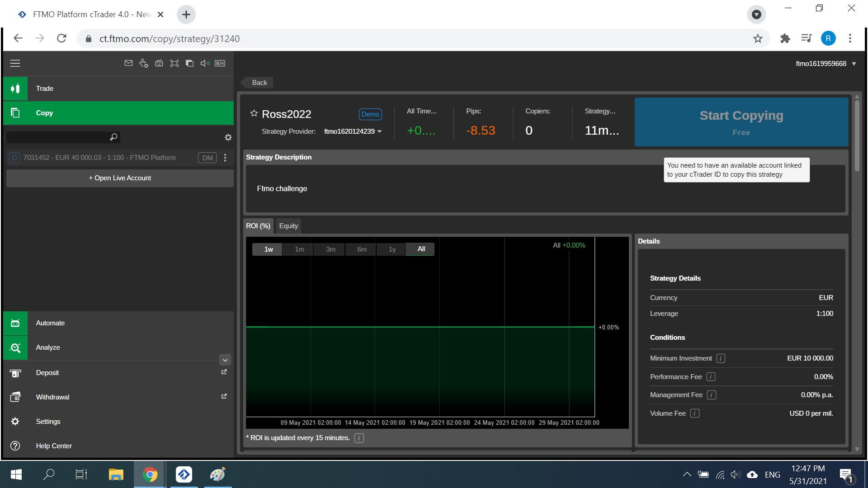Toggle the hamburger menu to collapse sidebar

pyautogui.click(x=15, y=63)
